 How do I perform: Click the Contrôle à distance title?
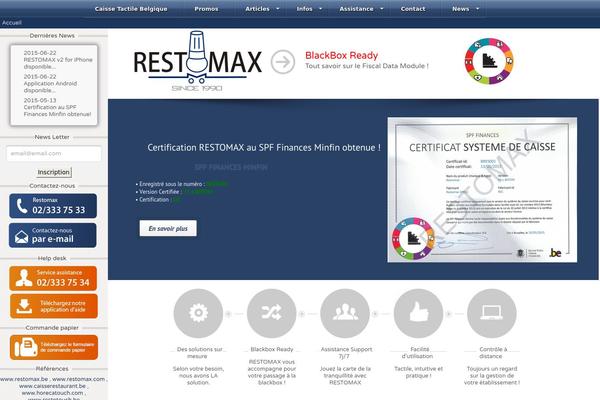[492, 353]
